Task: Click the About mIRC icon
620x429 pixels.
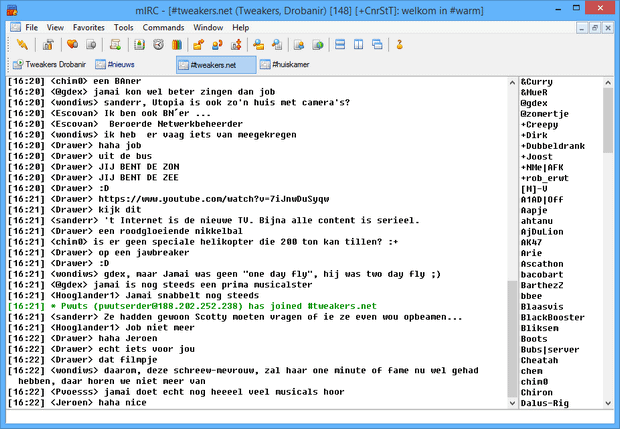Action: click(x=399, y=45)
